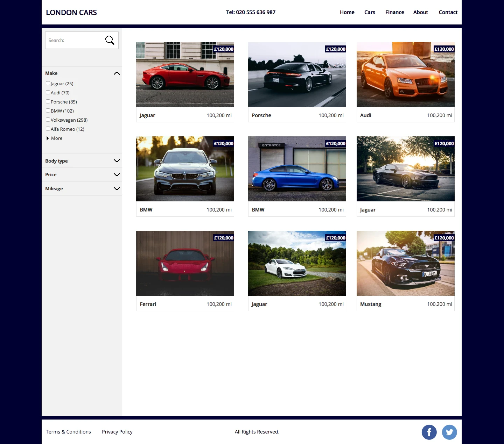Tick the Alfa Romeo (12) checkbox
The image size is (504, 444).
48,129
